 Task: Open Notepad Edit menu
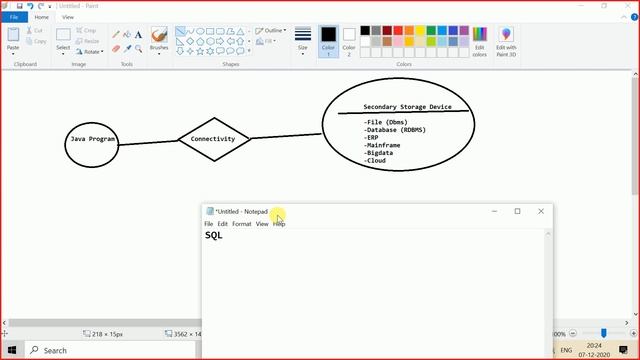(222, 224)
